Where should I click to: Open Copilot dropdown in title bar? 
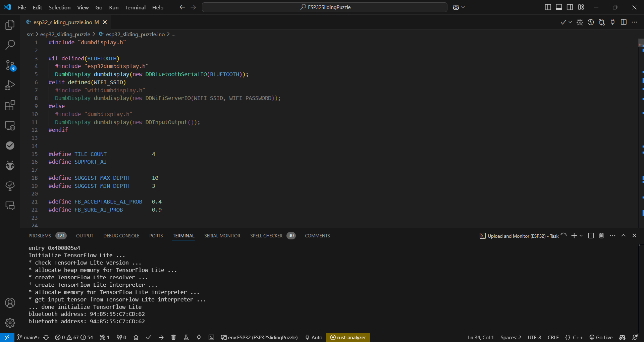[x=463, y=7]
